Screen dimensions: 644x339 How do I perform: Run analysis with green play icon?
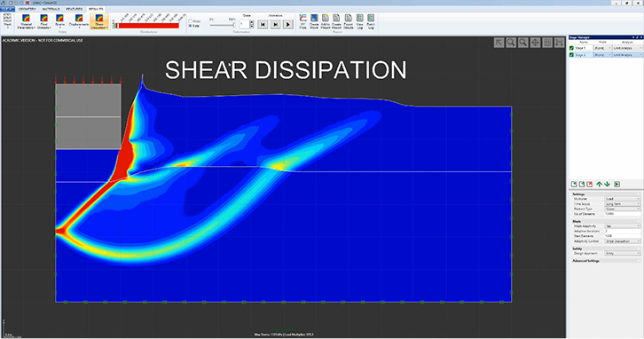pos(617,184)
